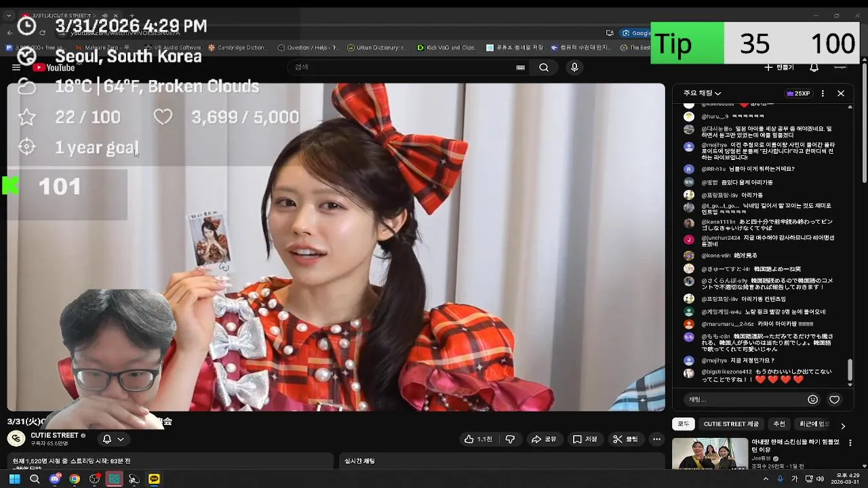Open the 25XP crown badge in chat
868x488 pixels.
pos(798,93)
